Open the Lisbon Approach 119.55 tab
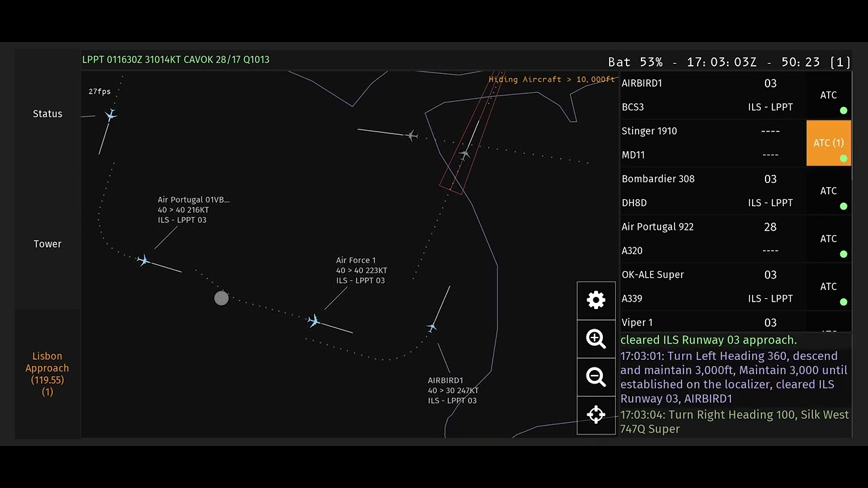 pos(47,373)
